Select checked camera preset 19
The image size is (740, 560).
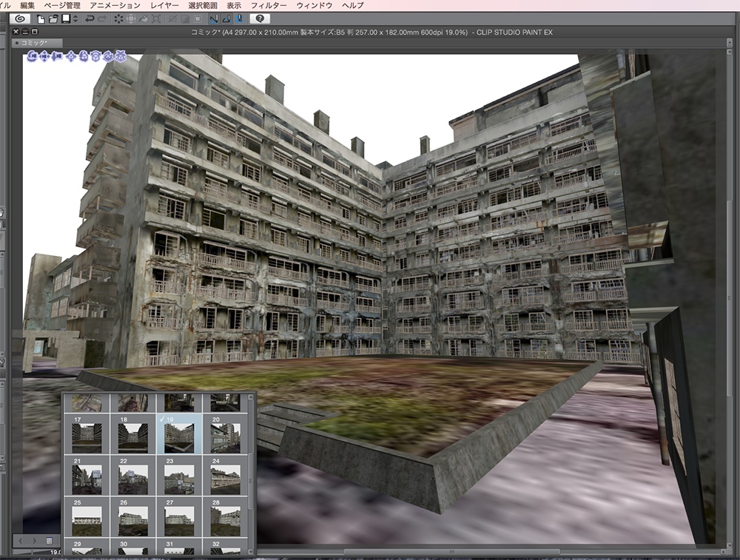tap(179, 434)
